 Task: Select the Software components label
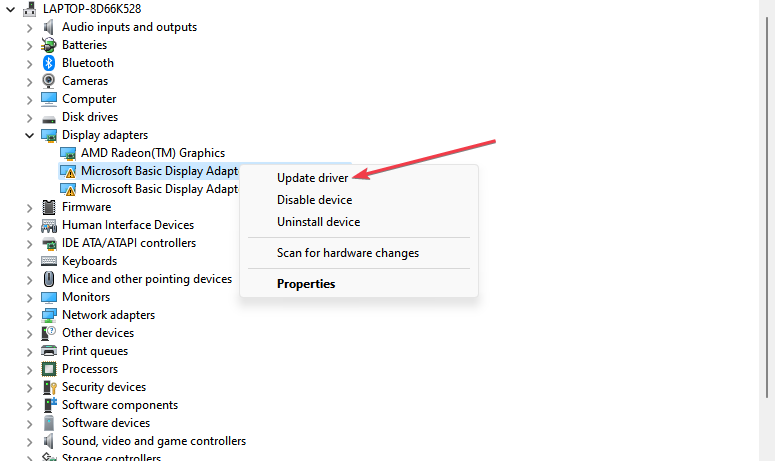pos(120,405)
